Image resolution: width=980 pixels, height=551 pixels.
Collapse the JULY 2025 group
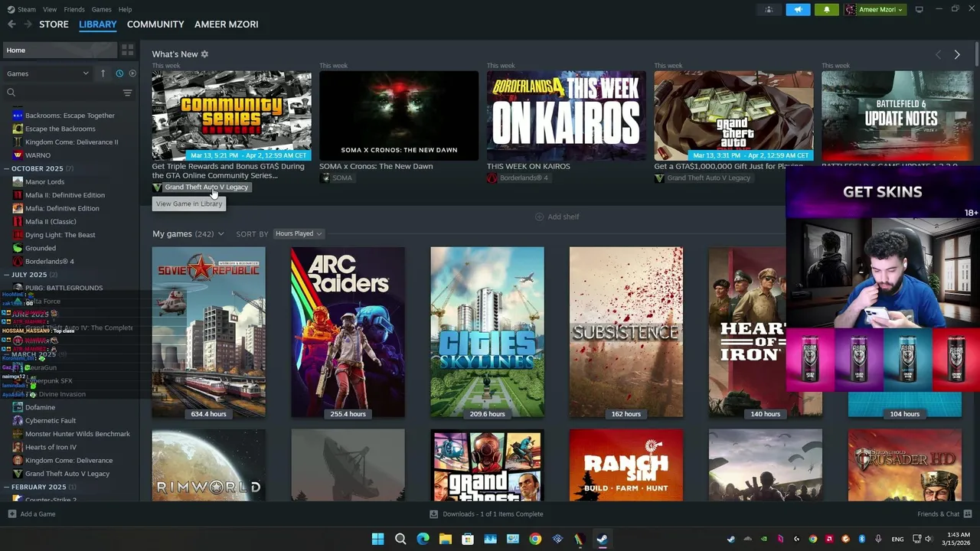6,275
